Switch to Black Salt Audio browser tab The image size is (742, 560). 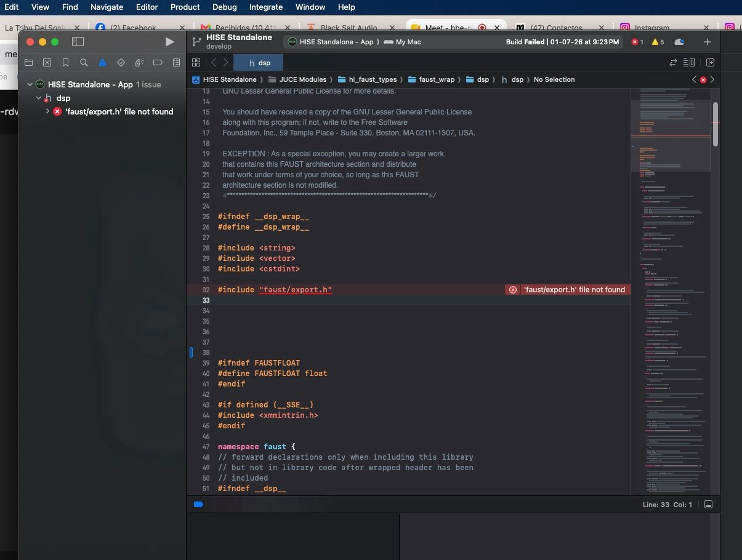(x=349, y=28)
